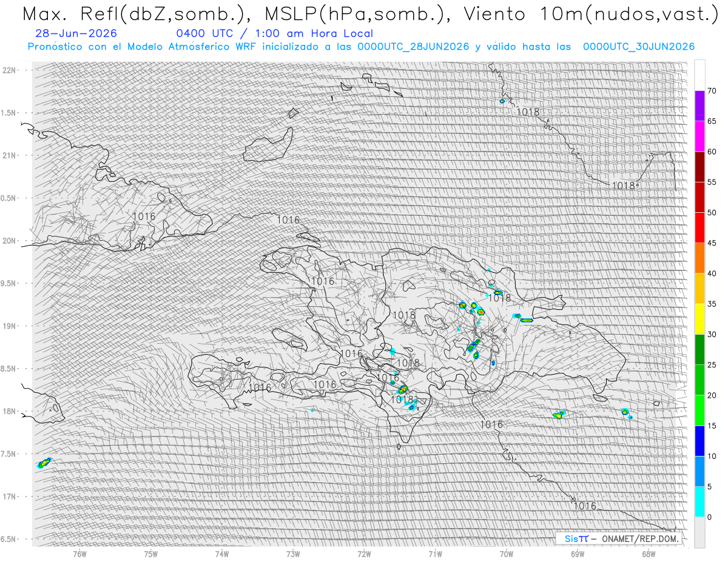The height and width of the screenshot is (562, 728).
Task: Click the colorbar value '40'
Action: (712, 273)
